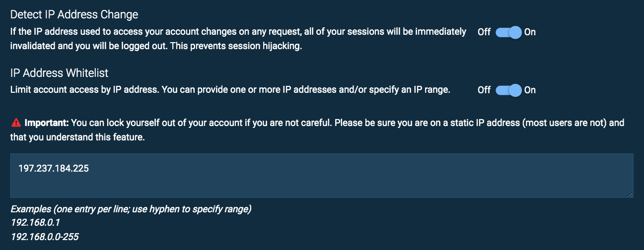Click the IP Address Whitelist heading
This screenshot has width=644, height=250.
[60, 73]
